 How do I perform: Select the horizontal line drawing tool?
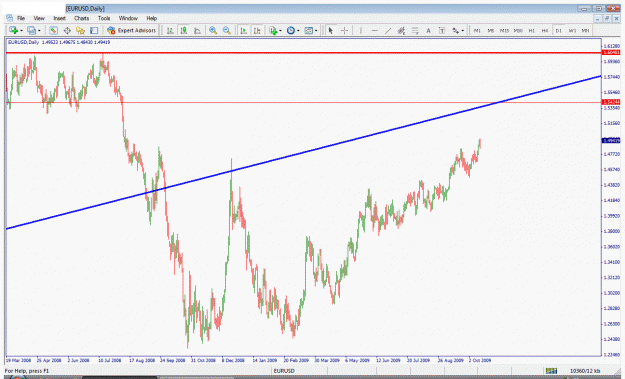click(374, 30)
